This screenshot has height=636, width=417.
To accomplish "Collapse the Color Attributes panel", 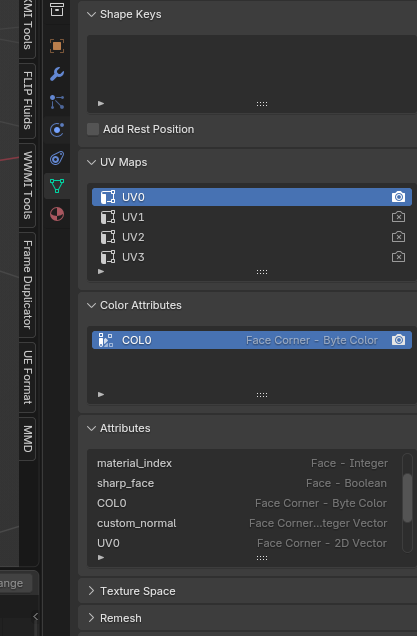I will (92, 305).
